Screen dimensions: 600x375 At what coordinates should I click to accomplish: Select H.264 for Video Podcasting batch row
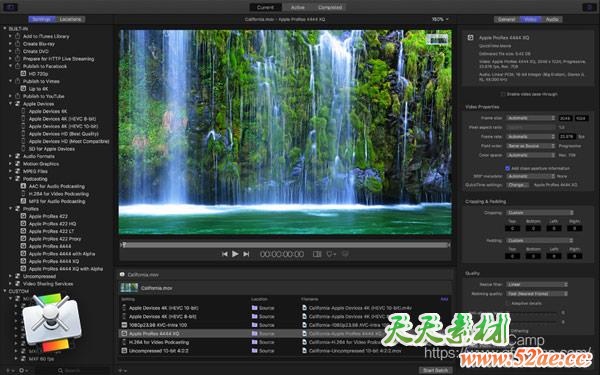[285, 342]
